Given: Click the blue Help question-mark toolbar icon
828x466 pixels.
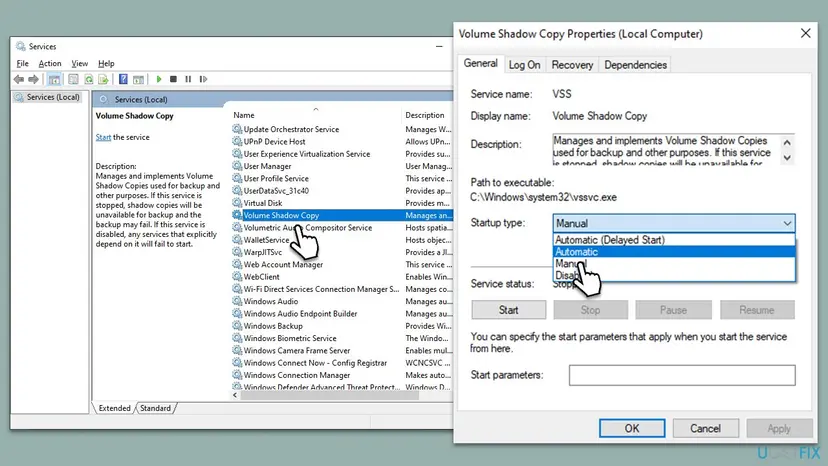Looking at the screenshot, I should click(123, 79).
